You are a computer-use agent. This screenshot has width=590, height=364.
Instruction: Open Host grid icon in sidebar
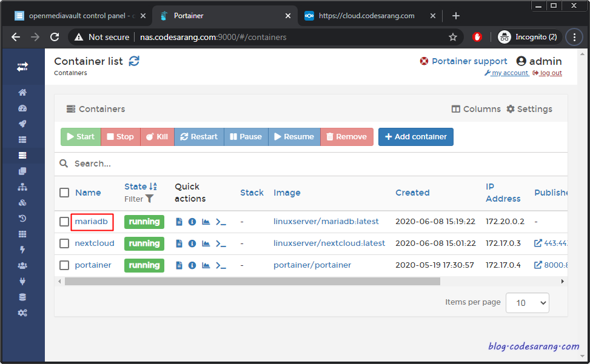coord(22,234)
